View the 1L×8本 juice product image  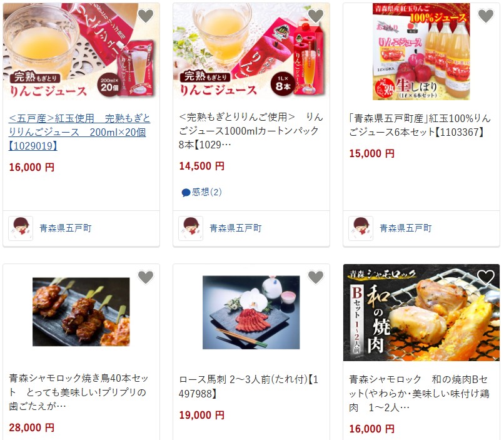pyautogui.click(x=251, y=51)
